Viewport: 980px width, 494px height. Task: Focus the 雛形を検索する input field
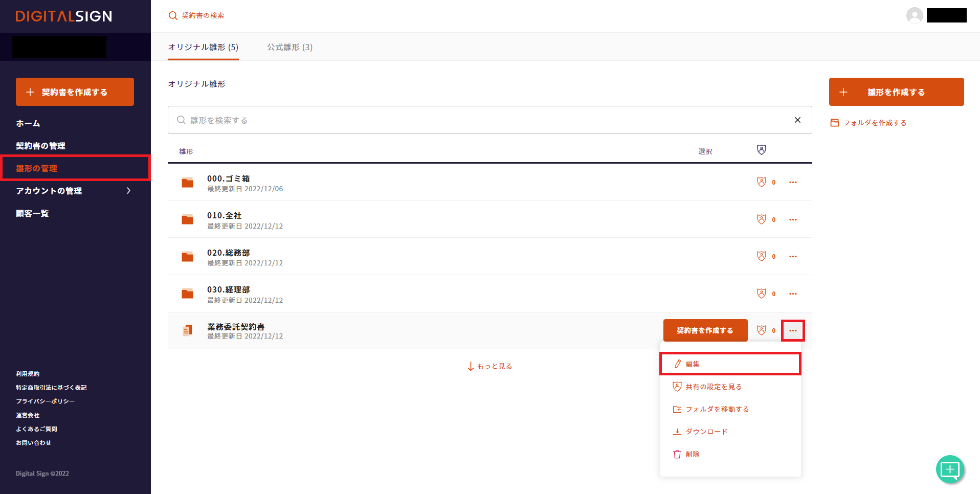[x=481, y=120]
